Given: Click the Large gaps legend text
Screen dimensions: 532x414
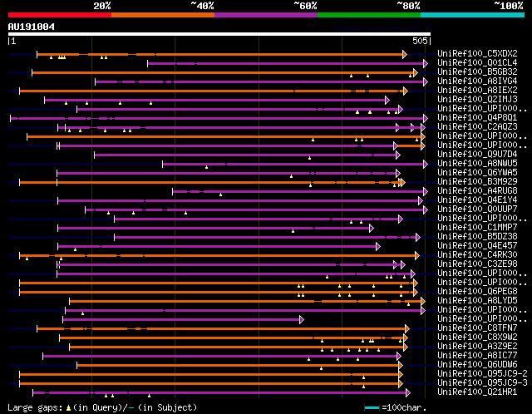Looking at the screenshot, I should tap(102, 407).
